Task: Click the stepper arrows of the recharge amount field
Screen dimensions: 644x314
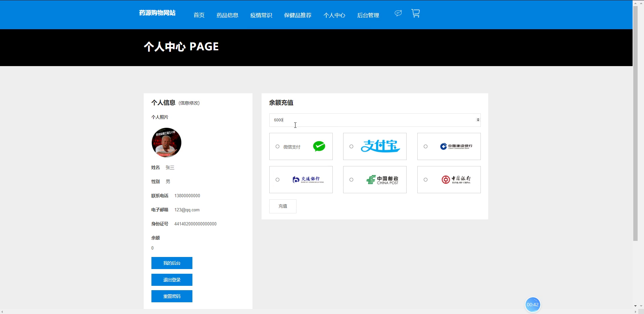Action: point(478,120)
